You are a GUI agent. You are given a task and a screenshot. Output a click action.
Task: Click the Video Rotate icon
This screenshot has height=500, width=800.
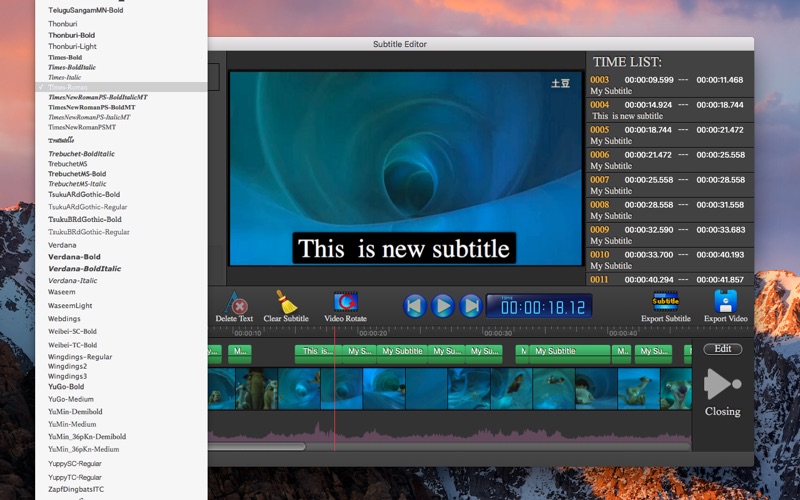click(x=345, y=302)
